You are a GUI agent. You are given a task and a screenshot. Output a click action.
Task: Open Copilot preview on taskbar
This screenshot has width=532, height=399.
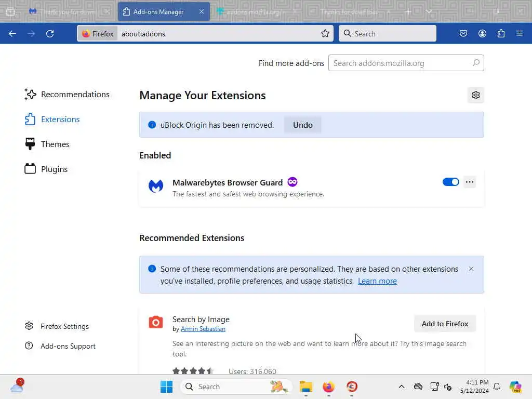point(515,387)
